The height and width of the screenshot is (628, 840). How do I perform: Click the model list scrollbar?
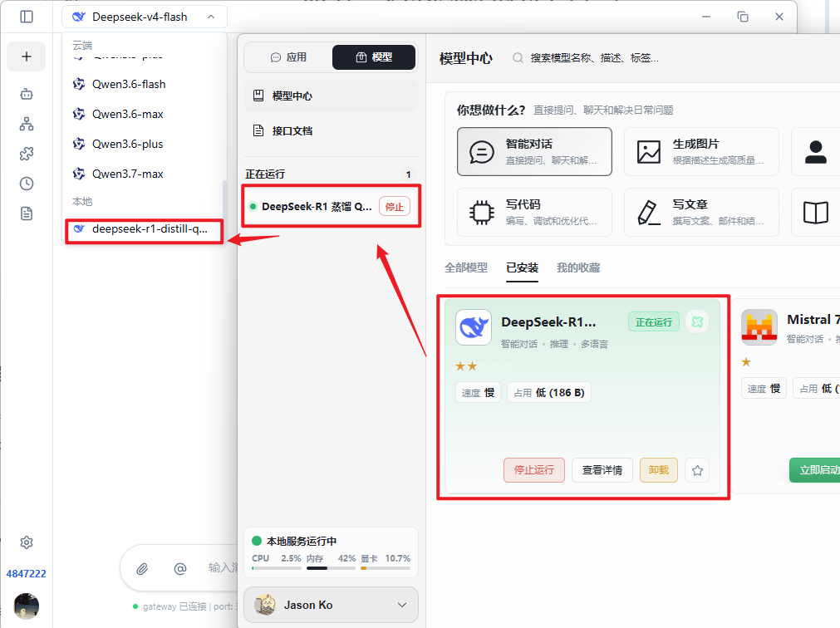pos(224,198)
